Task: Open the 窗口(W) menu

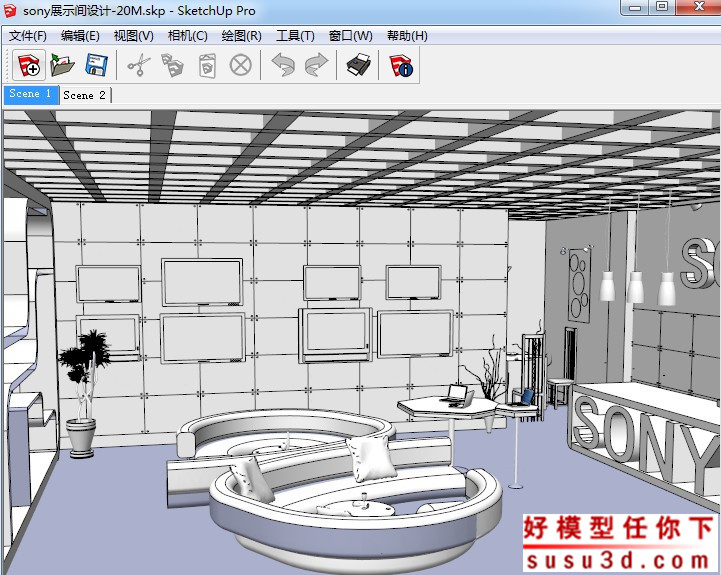Action: click(x=350, y=36)
